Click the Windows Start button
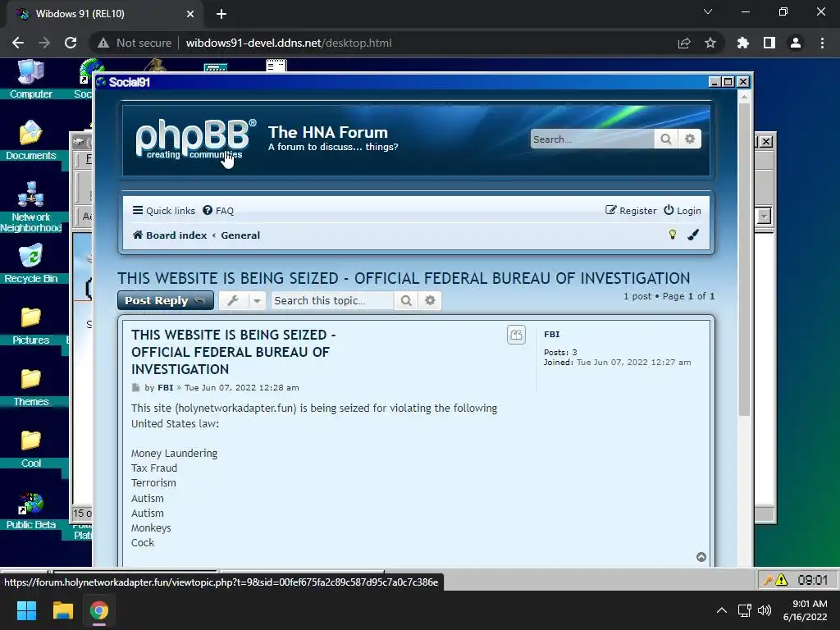This screenshot has width=840, height=630. pyautogui.click(x=26, y=610)
